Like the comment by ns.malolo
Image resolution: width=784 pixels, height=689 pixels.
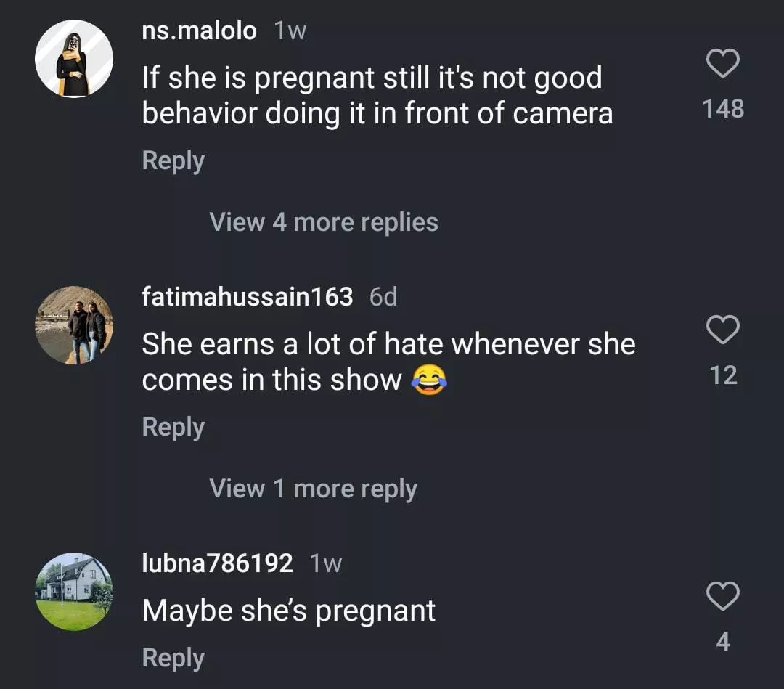click(x=722, y=64)
